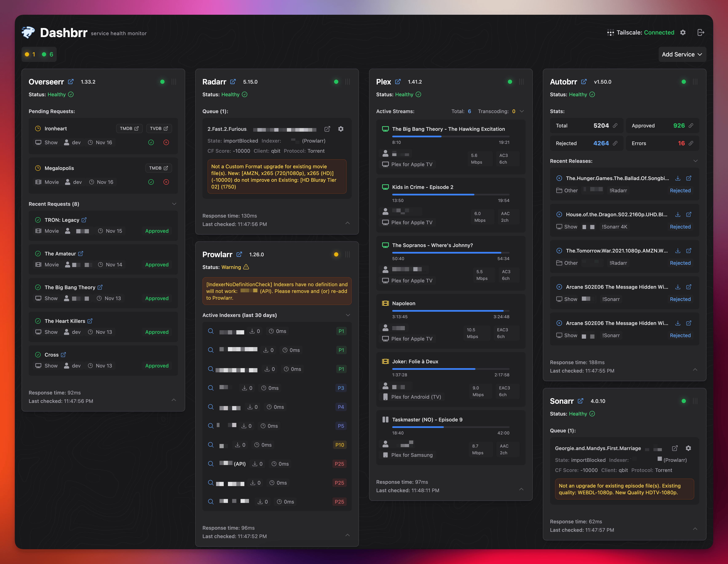
Task: Open House.of.the.Dragon release external link
Action: point(689,215)
